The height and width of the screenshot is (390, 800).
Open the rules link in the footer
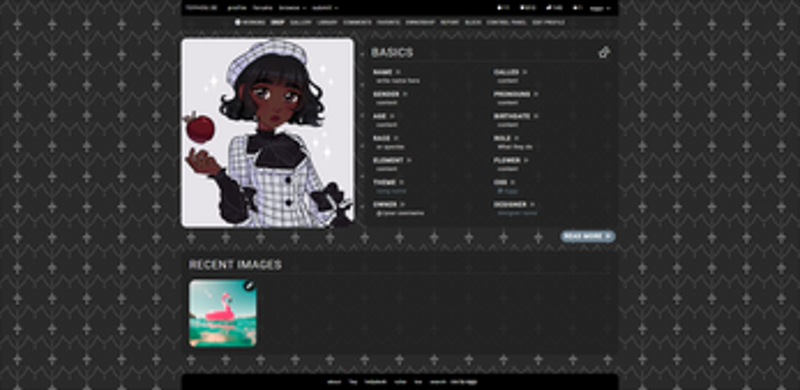click(401, 382)
